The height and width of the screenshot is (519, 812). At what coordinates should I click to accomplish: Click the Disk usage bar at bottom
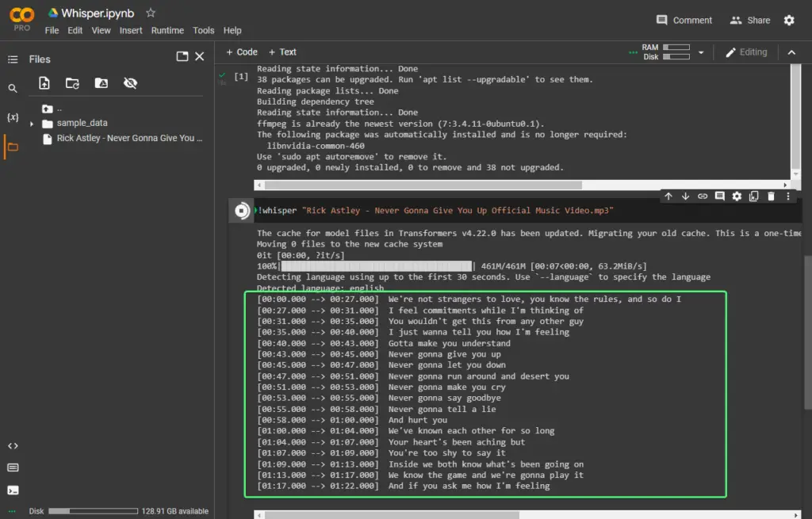click(x=94, y=511)
